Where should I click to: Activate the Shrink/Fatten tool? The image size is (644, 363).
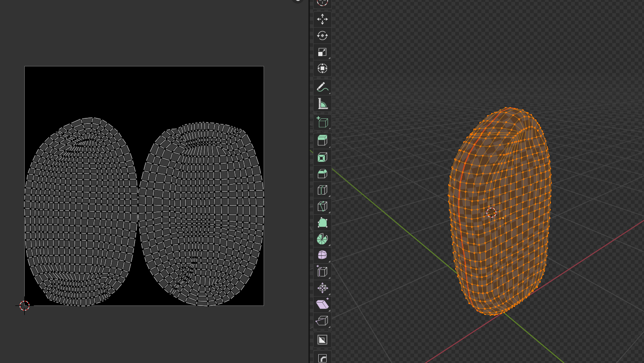(x=322, y=288)
